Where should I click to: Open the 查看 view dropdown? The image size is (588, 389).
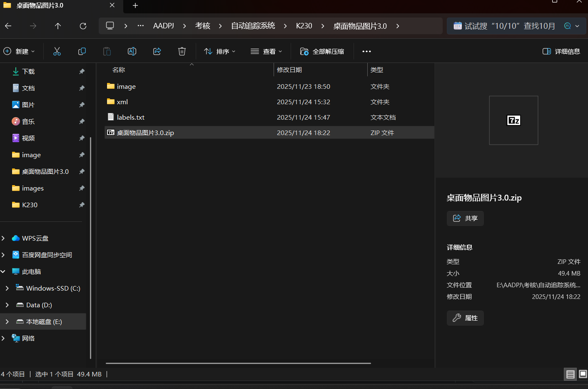click(x=267, y=51)
